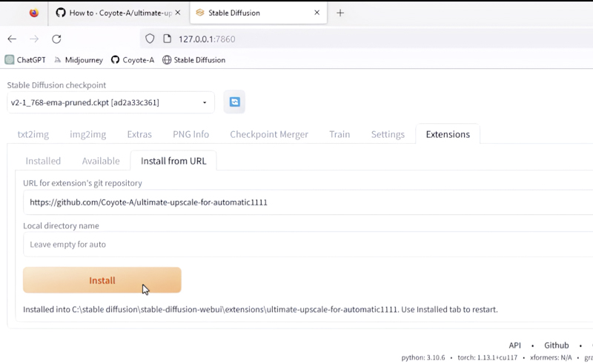Viewport: 593px width, 364px height.
Task: Click the 'torch: 1.13.1+cu117' version text
Action: [488, 357]
